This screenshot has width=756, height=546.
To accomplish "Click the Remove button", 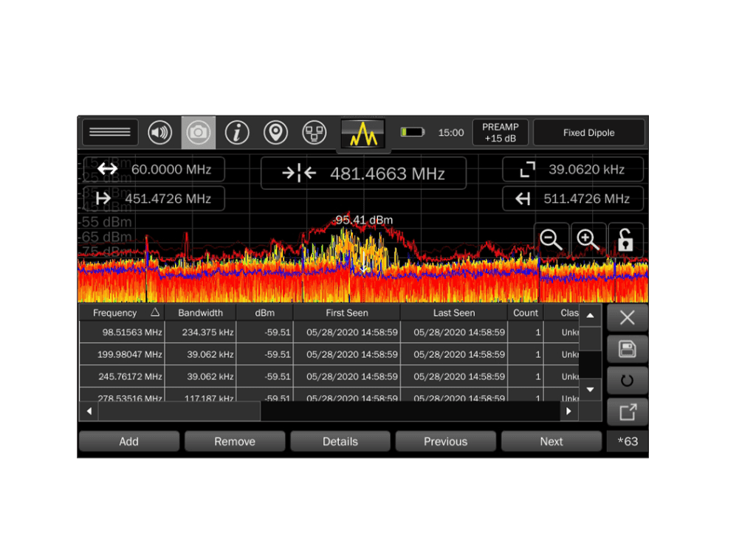I will pyautogui.click(x=235, y=441).
